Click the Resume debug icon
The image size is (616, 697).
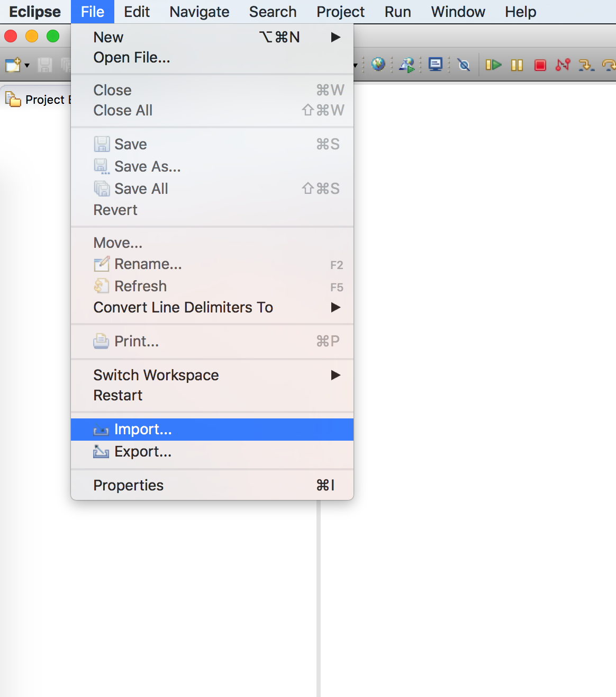[493, 65]
